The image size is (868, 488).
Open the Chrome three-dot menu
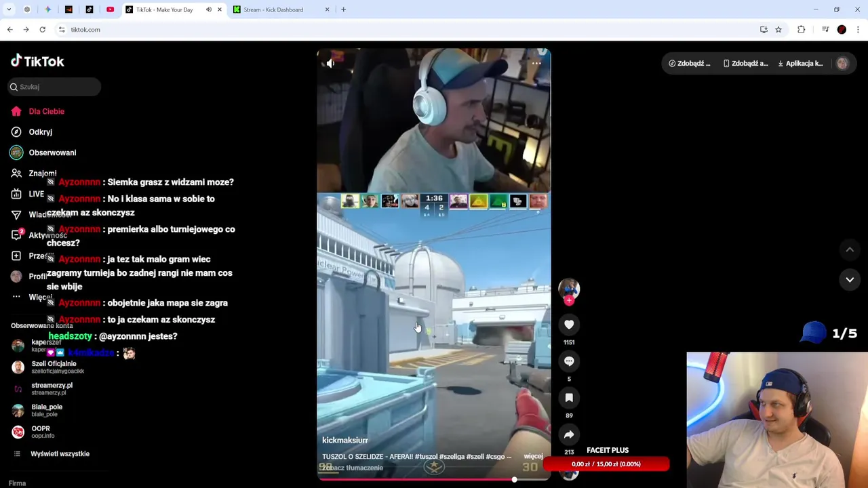point(858,29)
